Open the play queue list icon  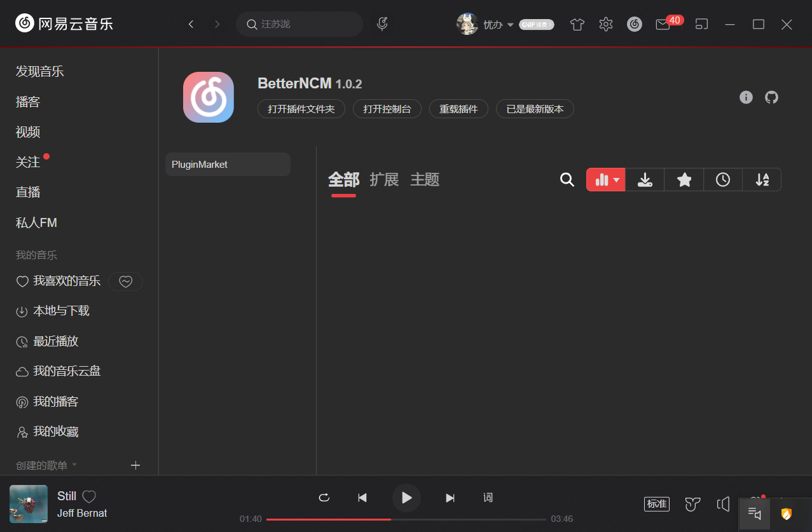755,514
